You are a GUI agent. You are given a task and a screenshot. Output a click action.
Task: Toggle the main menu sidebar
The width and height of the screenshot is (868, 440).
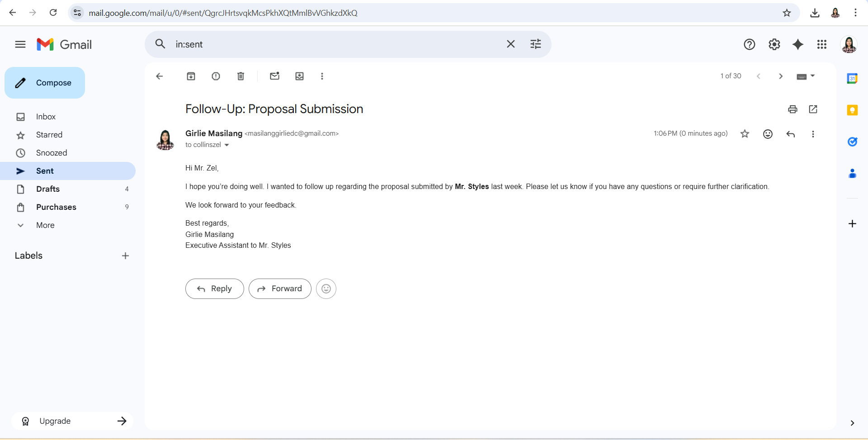(x=20, y=44)
